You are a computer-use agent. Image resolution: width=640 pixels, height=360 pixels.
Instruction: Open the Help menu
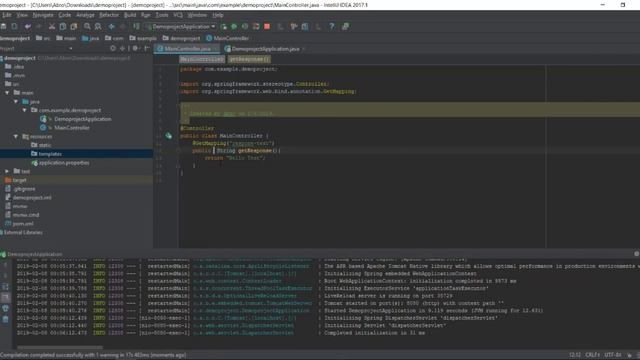218,15
